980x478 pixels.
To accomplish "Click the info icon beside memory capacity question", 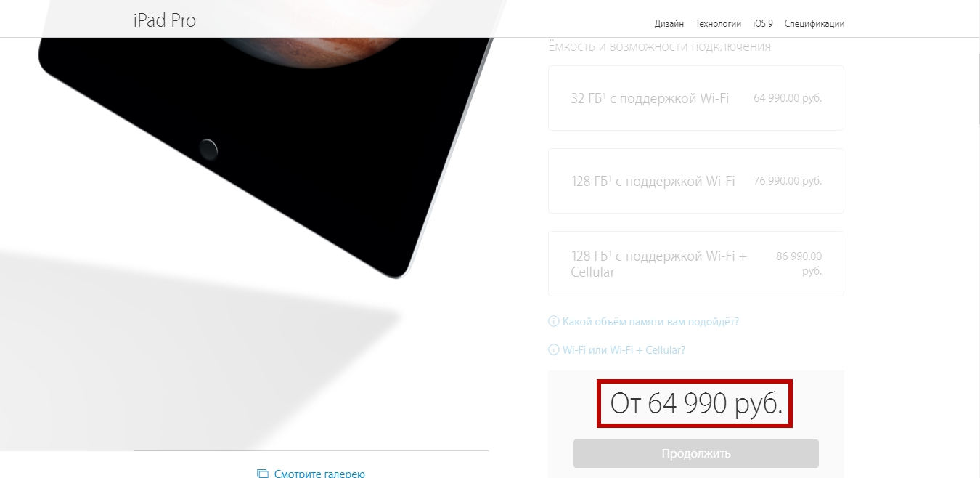I will [553, 321].
